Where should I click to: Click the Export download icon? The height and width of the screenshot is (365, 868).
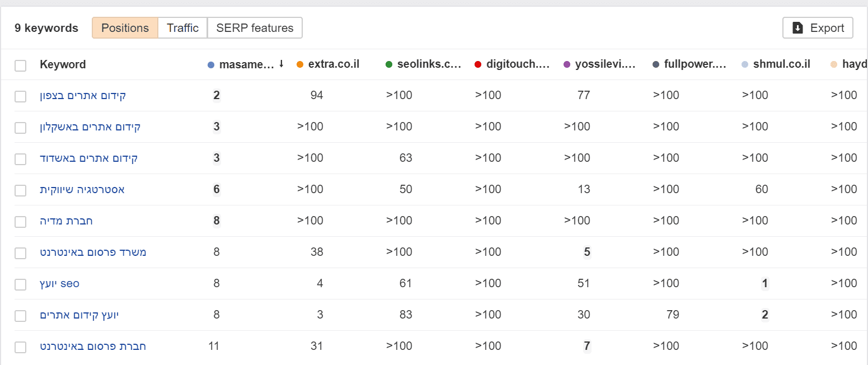tap(798, 28)
